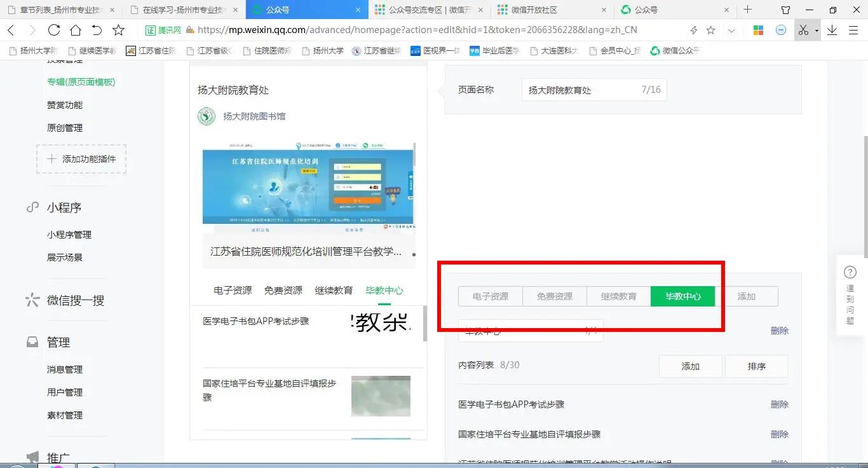Click the 页面名称 input field

coord(594,90)
